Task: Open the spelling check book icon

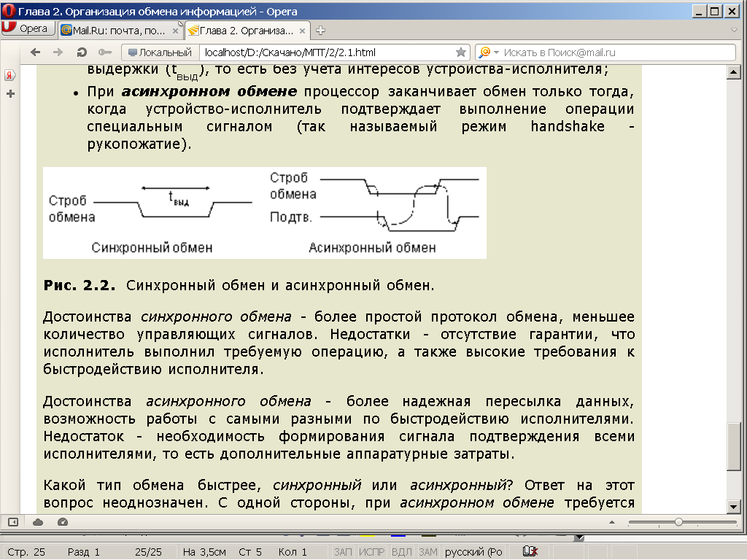Action: [530, 551]
